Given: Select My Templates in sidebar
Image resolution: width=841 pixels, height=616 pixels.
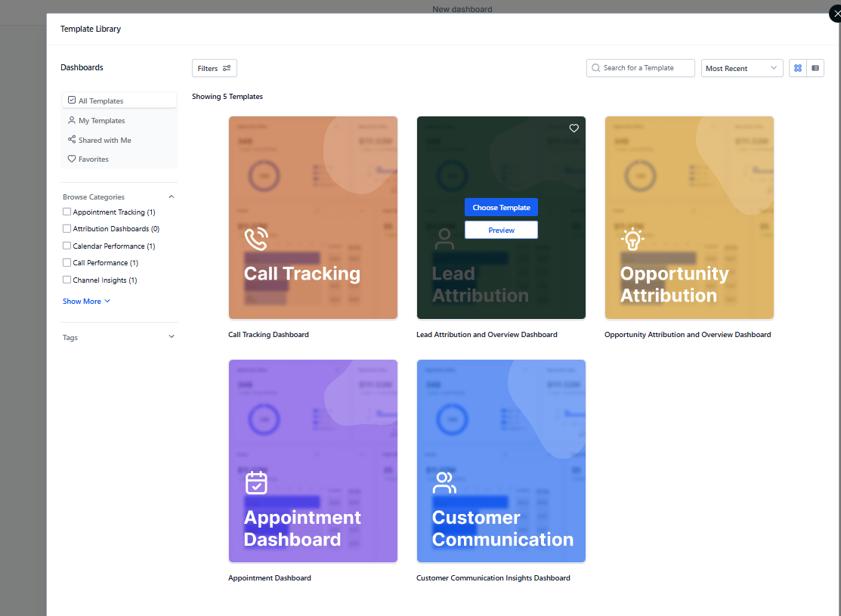Looking at the screenshot, I should (101, 121).
